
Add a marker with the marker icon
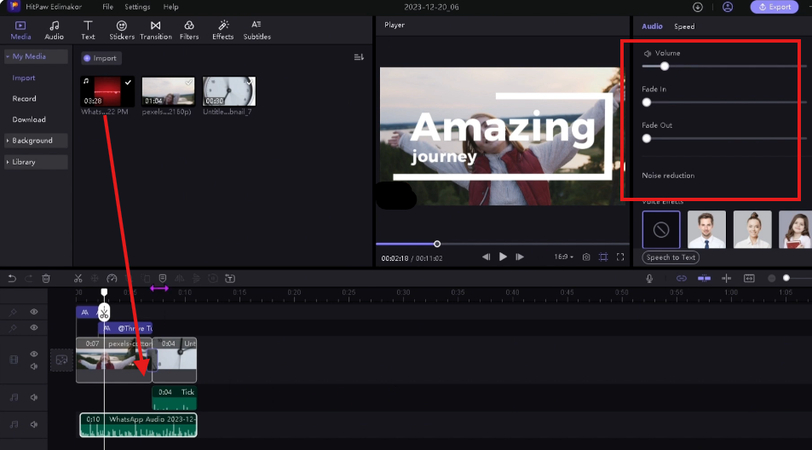(x=163, y=279)
